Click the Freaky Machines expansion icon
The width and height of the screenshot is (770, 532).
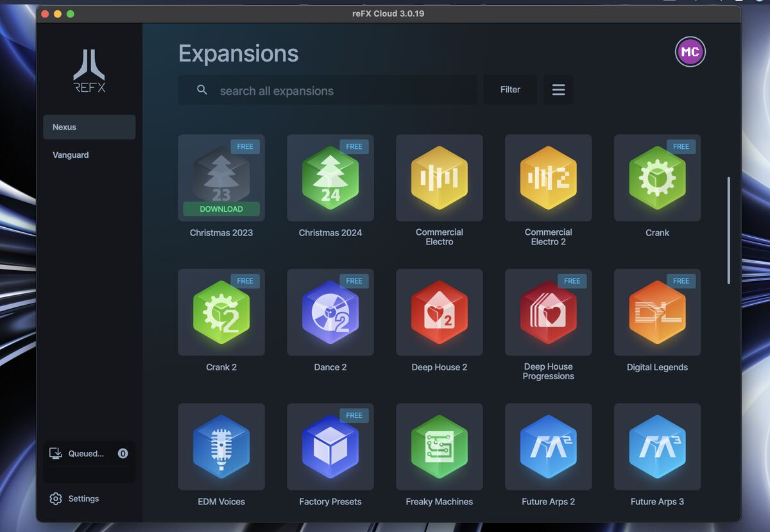pos(439,447)
